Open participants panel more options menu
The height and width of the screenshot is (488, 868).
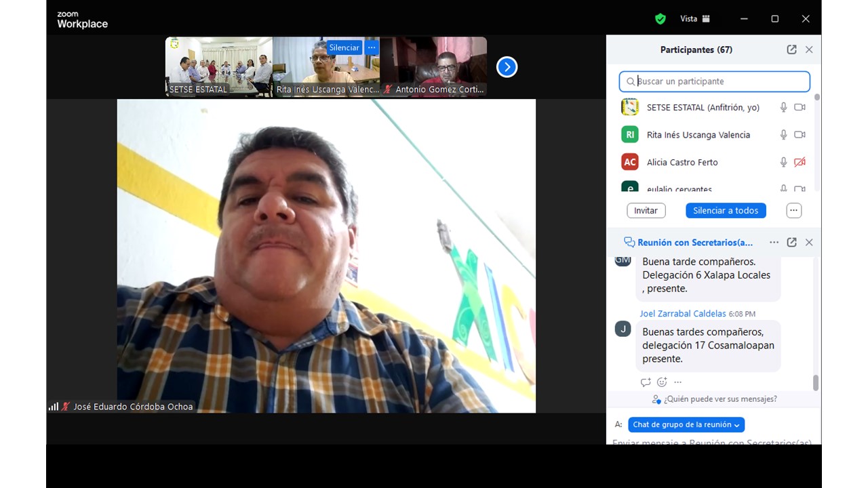tap(793, 211)
